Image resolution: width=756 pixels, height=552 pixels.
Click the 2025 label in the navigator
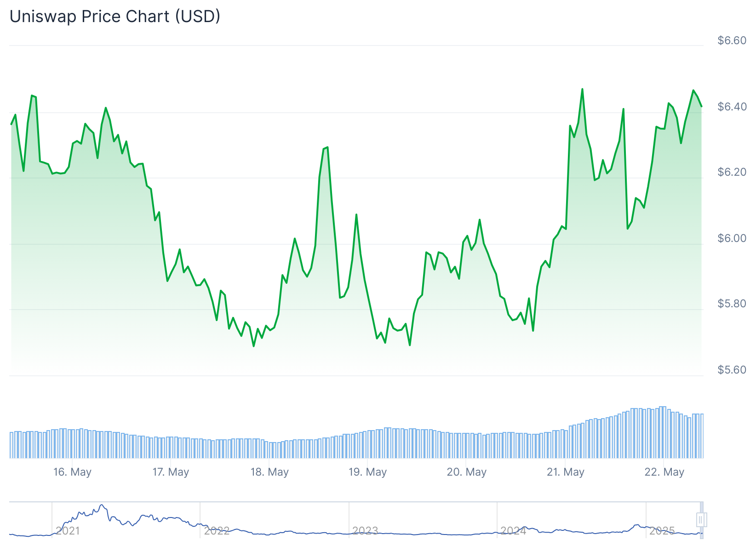coord(662,531)
